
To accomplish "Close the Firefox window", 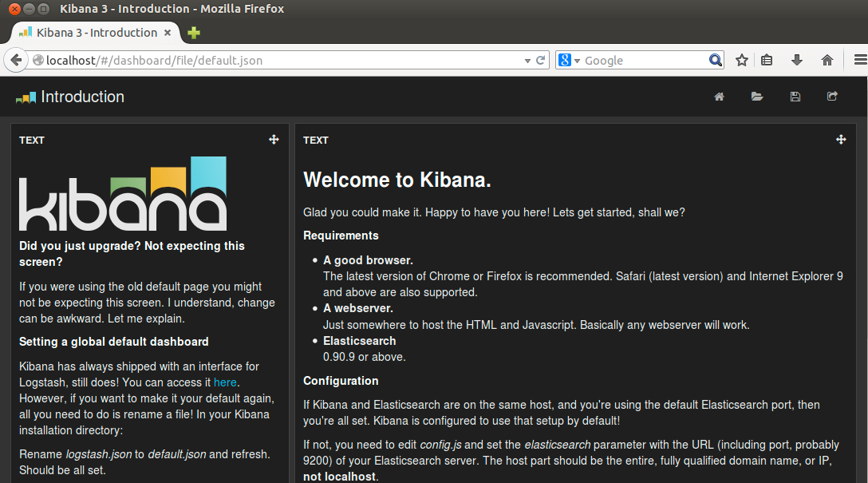I will coord(15,9).
